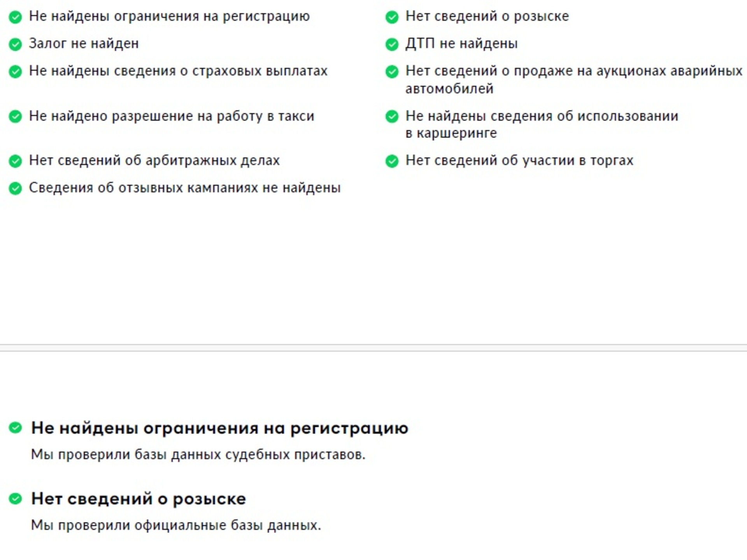Click green checkmark beside "Залог не найден"
This screenshot has width=747, height=560.
[x=16, y=44]
